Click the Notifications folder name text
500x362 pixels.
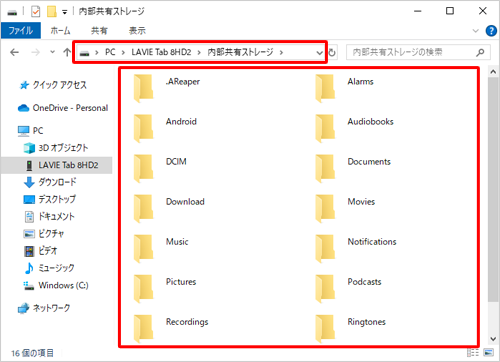[372, 242]
